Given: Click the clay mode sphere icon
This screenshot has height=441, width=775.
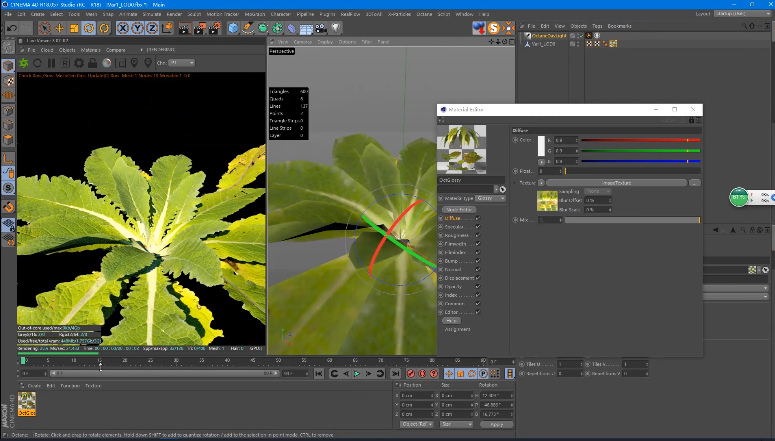Looking at the screenshot, I should click(x=106, y=63).
